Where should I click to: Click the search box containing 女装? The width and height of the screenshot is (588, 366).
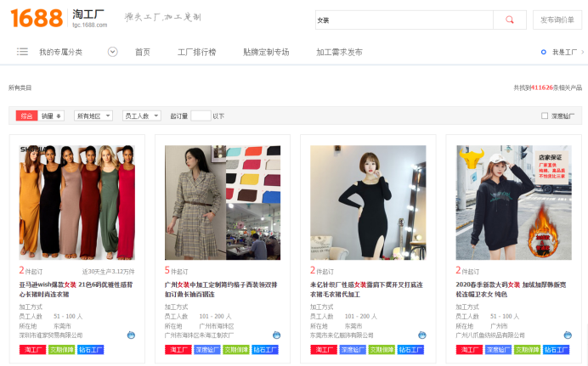coord(404,20)
